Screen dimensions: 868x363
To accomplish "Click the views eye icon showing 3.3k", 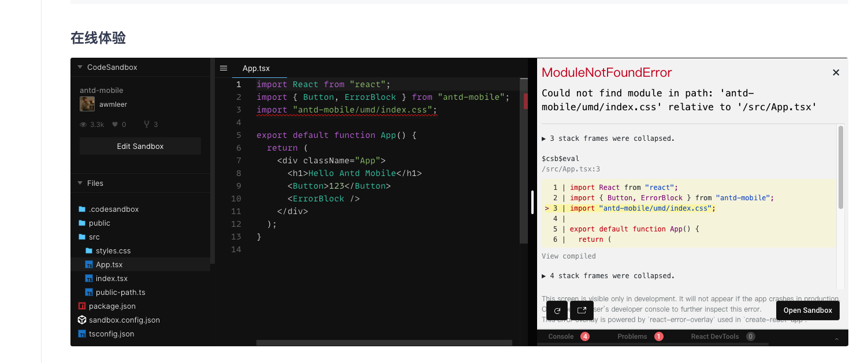I will tap(83, 125).
